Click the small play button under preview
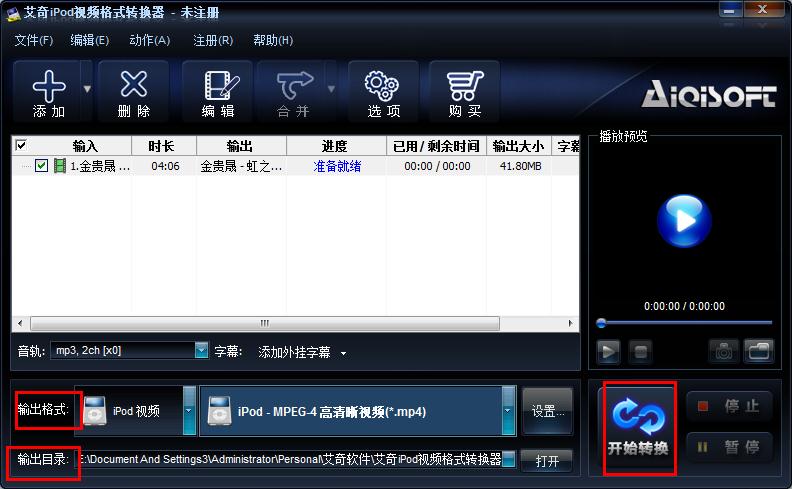792x489 pixels. 608,351
